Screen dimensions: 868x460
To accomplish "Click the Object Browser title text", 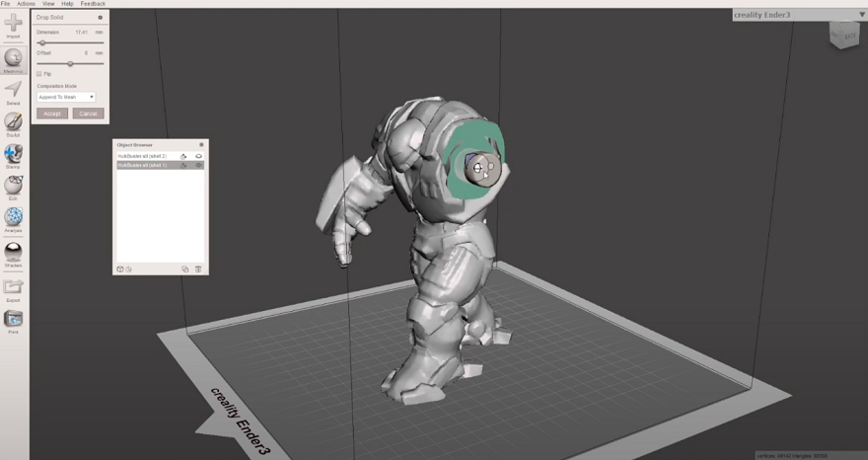I will pos(134,145).
